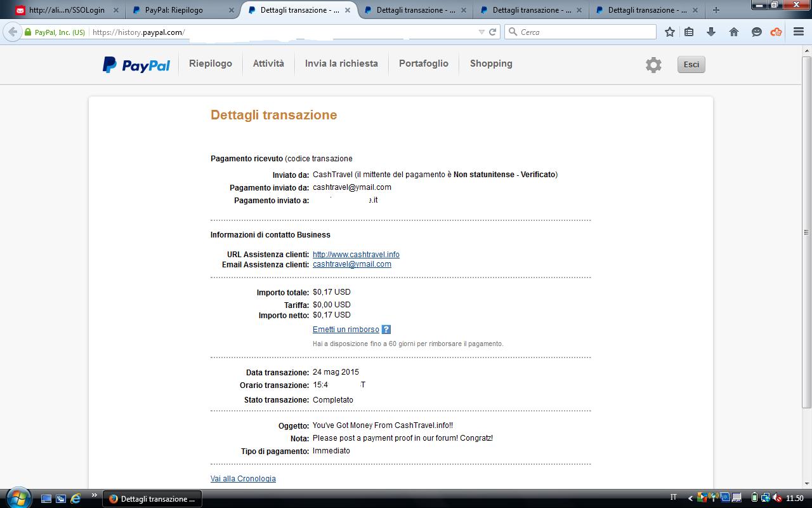Launch Internet Explorer from quick launch
The image size is (812, 508).
75,498
